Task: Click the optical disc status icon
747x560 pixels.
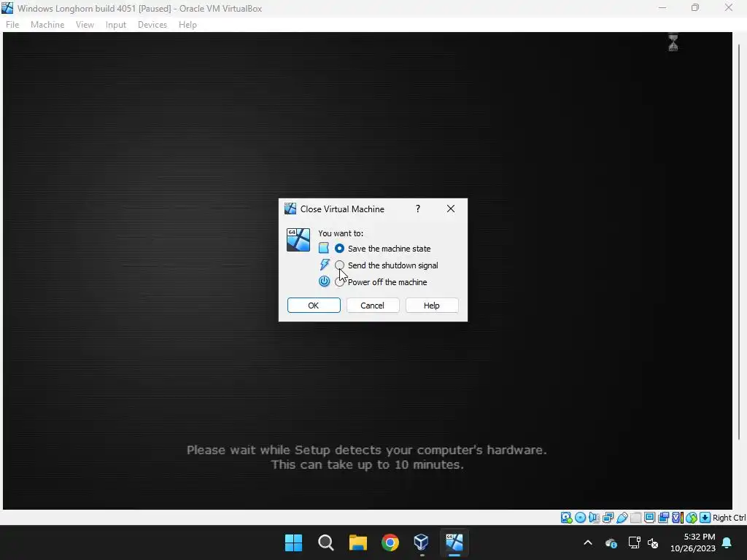Action: [x=580, y=518]
